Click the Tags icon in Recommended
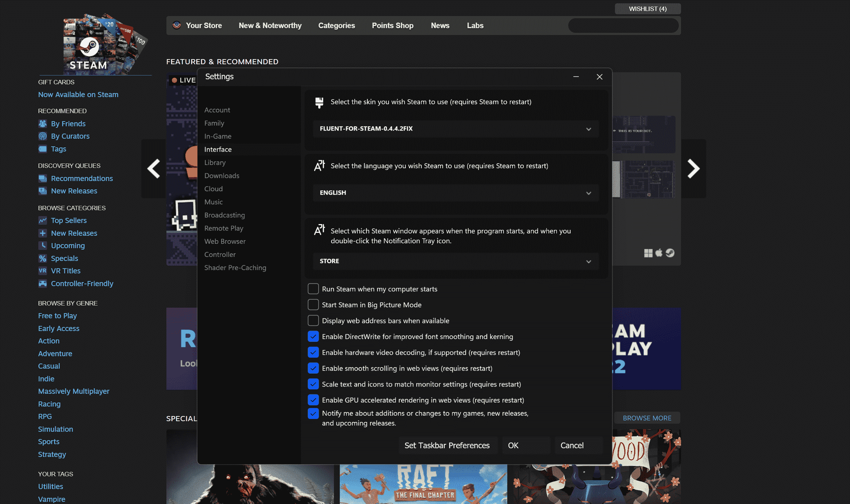 [43, 149]
